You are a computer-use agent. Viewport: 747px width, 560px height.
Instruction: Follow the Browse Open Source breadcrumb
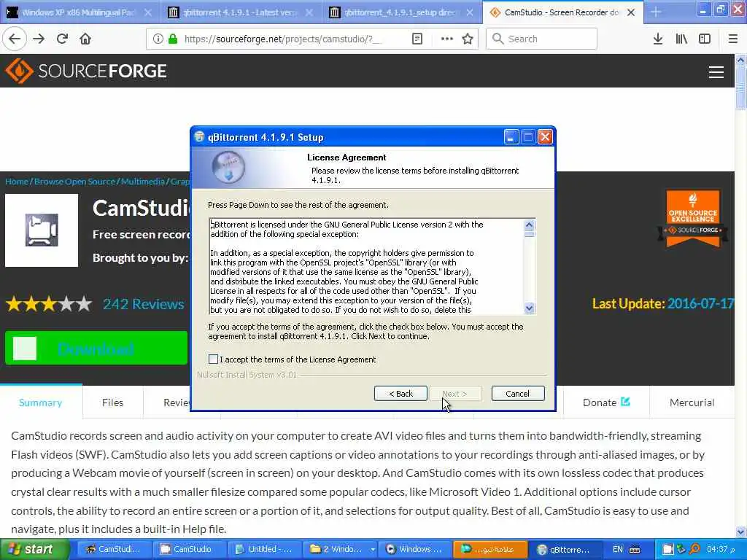[75, 182]
